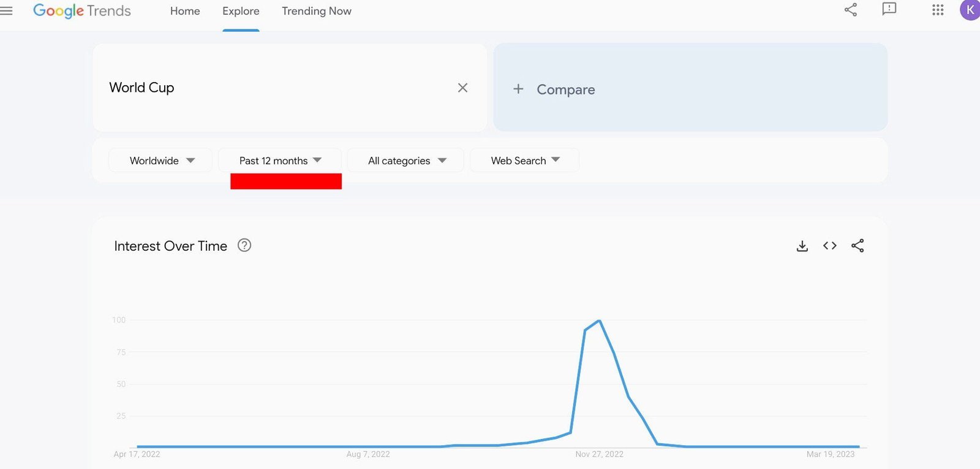Open the account avatar K
The image size is (980, 469).
coord(970,10)
